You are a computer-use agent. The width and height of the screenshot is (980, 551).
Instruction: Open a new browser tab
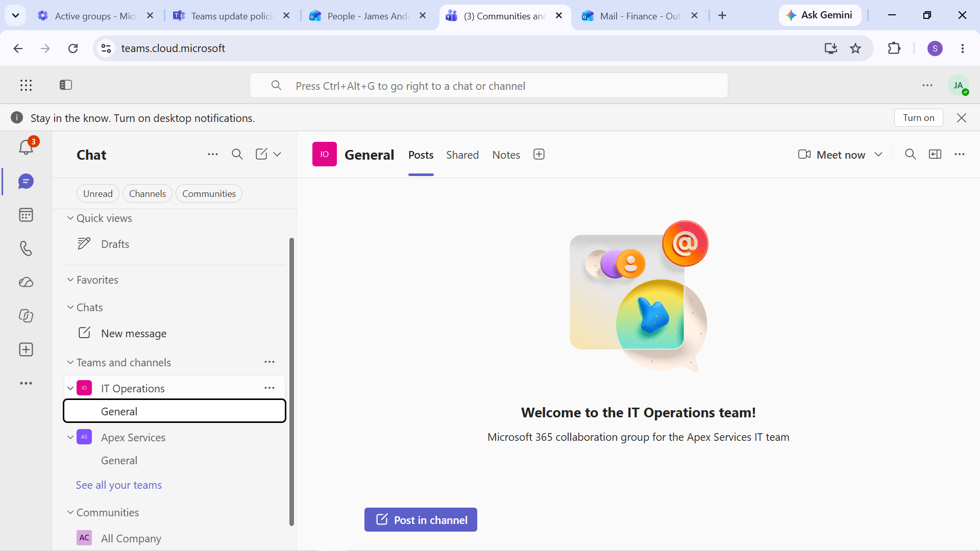pyautogui.click(x=722, y=15)
